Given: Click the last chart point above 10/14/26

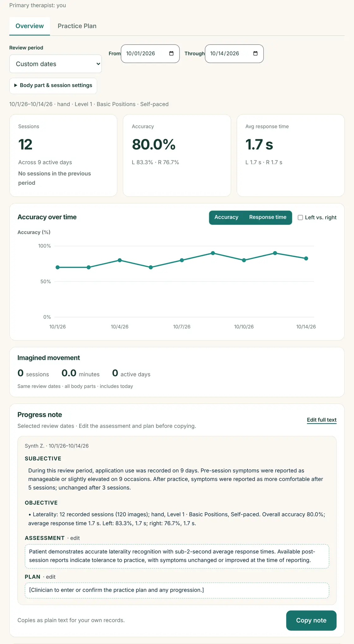Looking at the screenshot, I should coord(306,258).
